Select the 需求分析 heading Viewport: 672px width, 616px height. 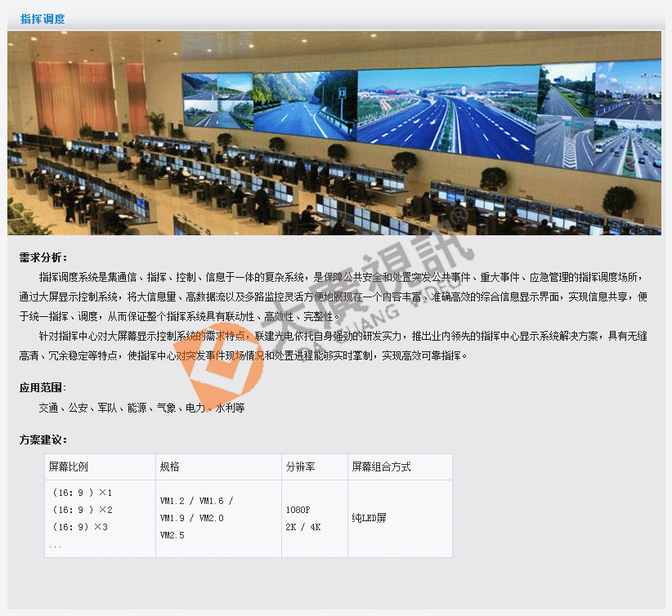tap(43, 258)
